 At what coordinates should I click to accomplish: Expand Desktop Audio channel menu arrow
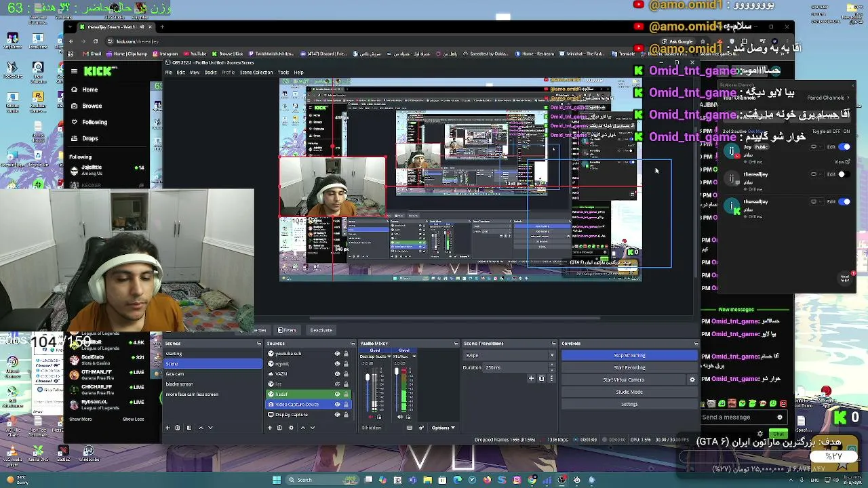click(x=389, y=357)
